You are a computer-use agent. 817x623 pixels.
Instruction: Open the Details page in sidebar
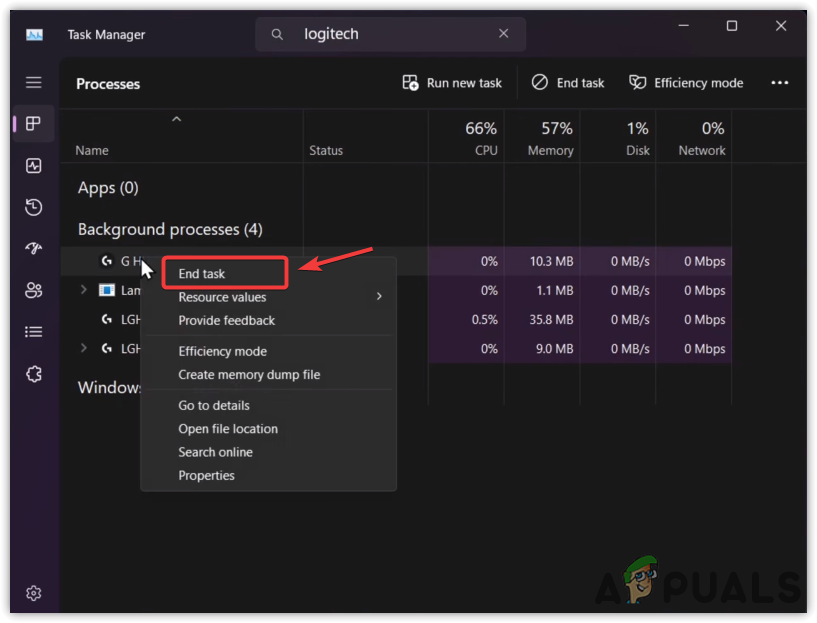pos(34,332)
